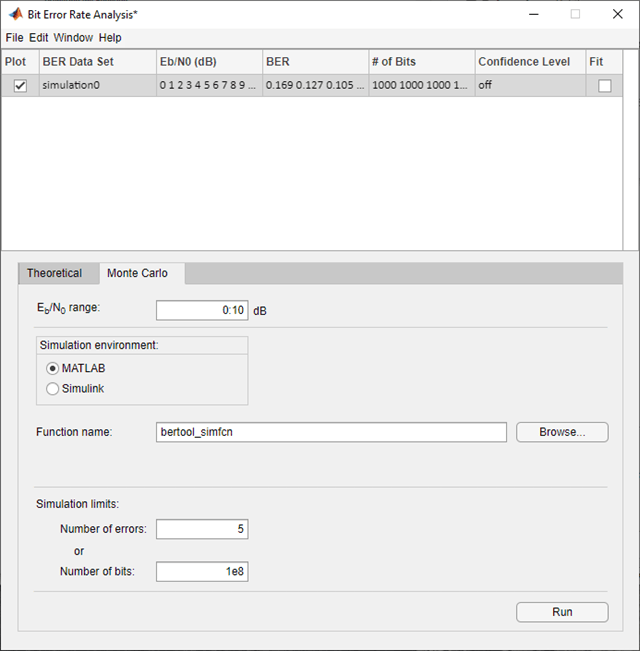Click the Fit column header
The height and width of the screenshot is (651, 640).
point(604,62)
